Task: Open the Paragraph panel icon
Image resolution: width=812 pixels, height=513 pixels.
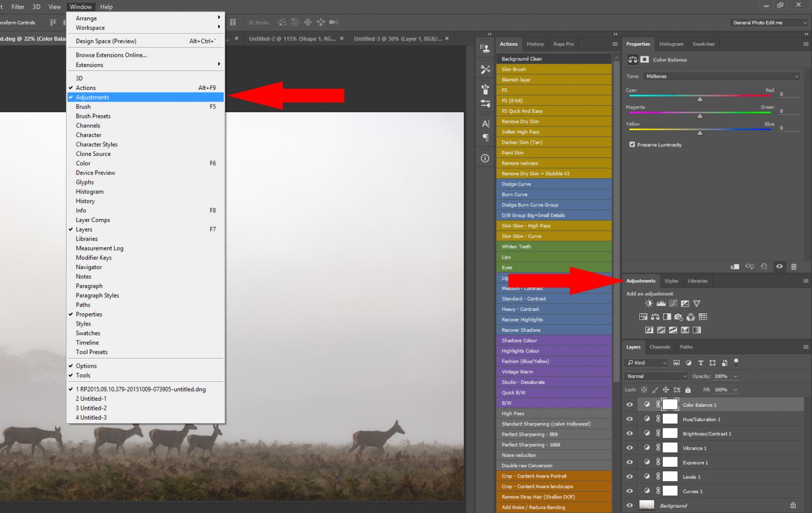Action: [485, 136]
